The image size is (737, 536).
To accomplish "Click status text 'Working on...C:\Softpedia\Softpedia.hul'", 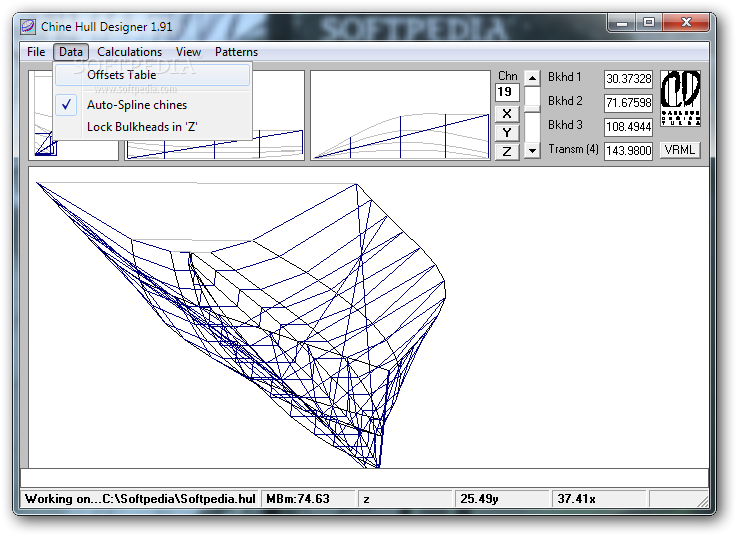I will click(140, 499).
